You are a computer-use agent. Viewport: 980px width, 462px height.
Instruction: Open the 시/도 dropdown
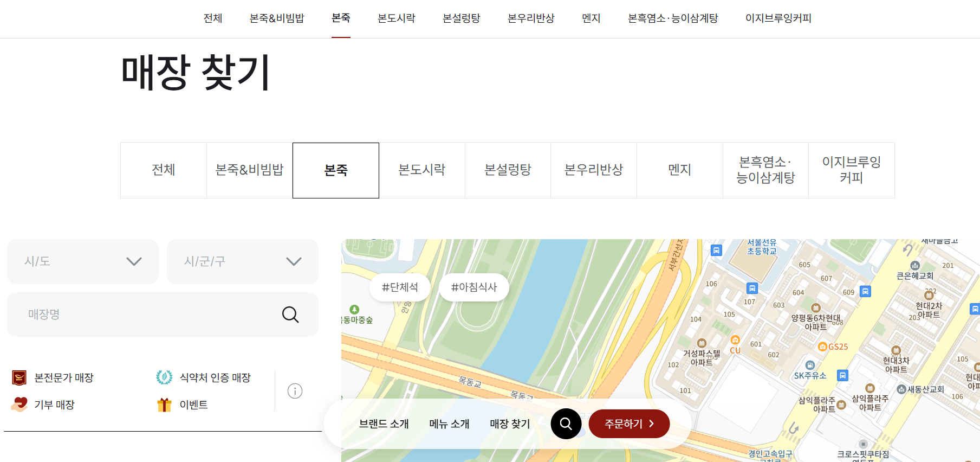click(83, 261)
